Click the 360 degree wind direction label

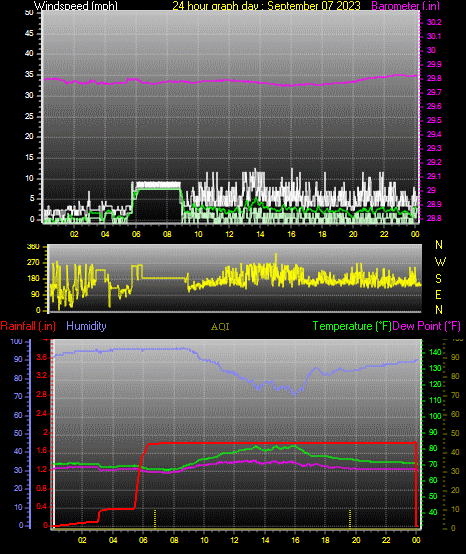[33, 247]
